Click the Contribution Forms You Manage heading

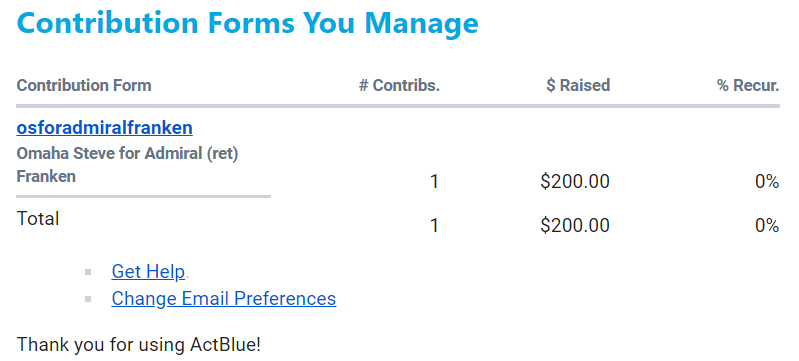point(248,23)
